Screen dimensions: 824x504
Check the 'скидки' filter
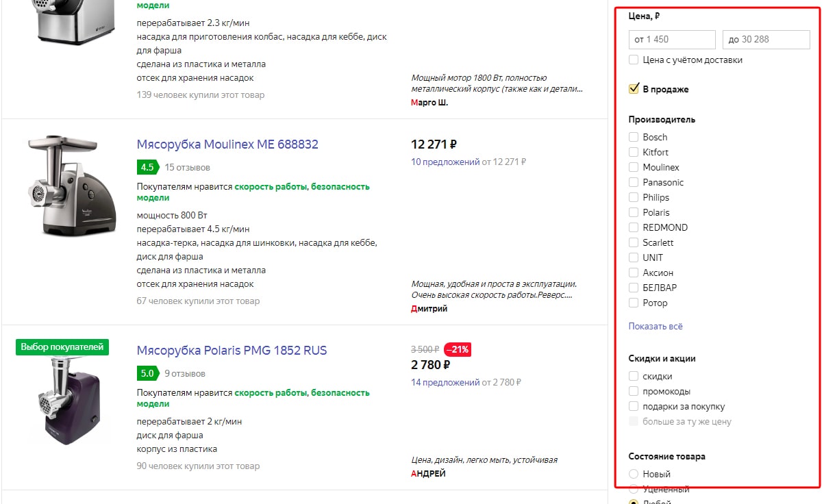click(634, 377)
